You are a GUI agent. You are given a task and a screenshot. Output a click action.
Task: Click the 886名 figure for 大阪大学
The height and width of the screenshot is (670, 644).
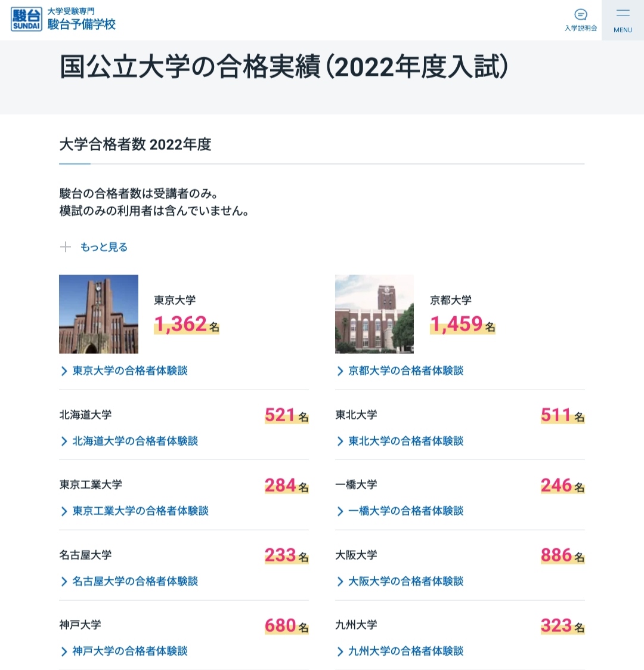(562, 555)
